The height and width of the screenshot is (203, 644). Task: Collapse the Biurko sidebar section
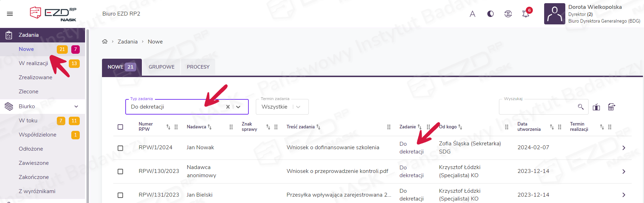76,106
